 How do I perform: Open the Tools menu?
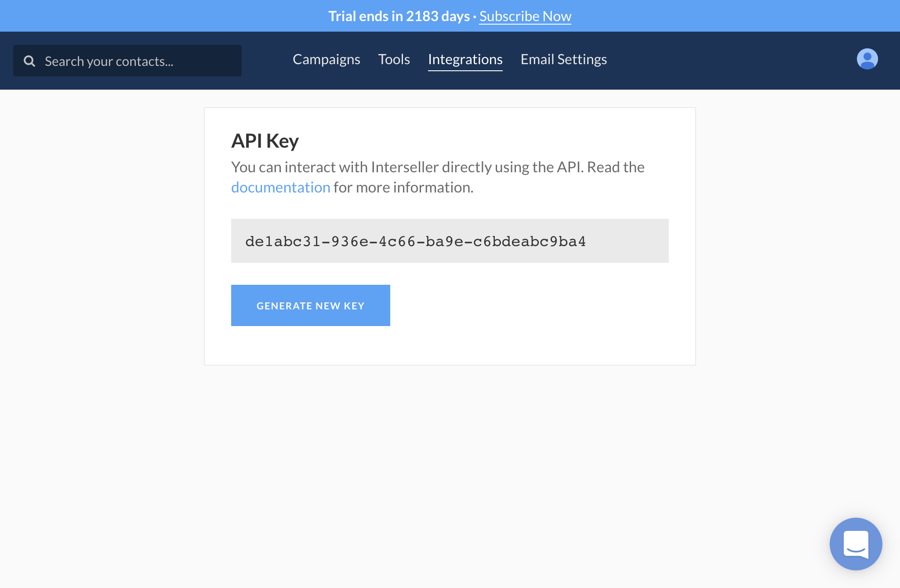pyautogui.click(x=394, y=59)
